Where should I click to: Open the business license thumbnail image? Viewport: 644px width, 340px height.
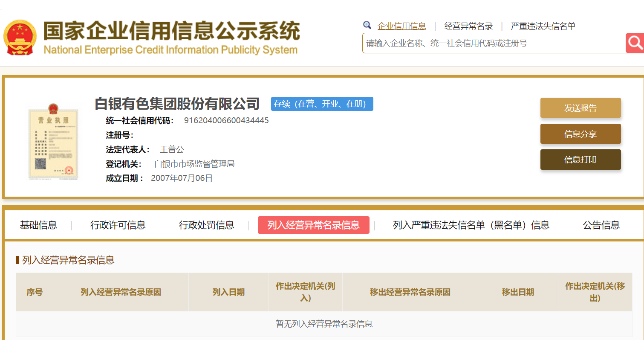point(54,141)
